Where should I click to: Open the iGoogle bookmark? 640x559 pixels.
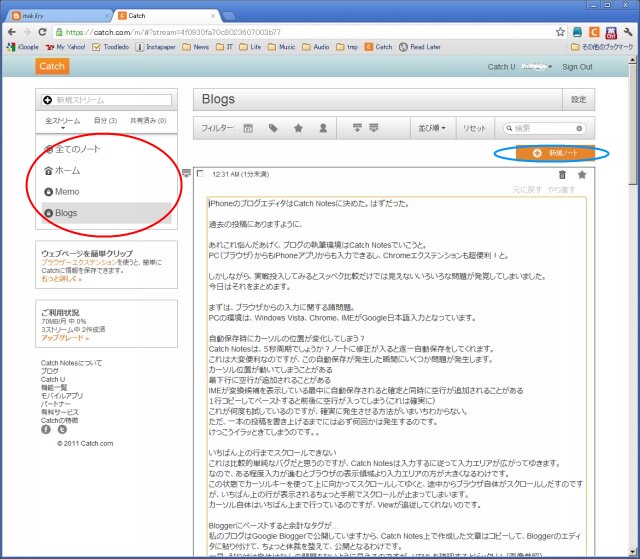pyautogui.click(x=23, y=47)
